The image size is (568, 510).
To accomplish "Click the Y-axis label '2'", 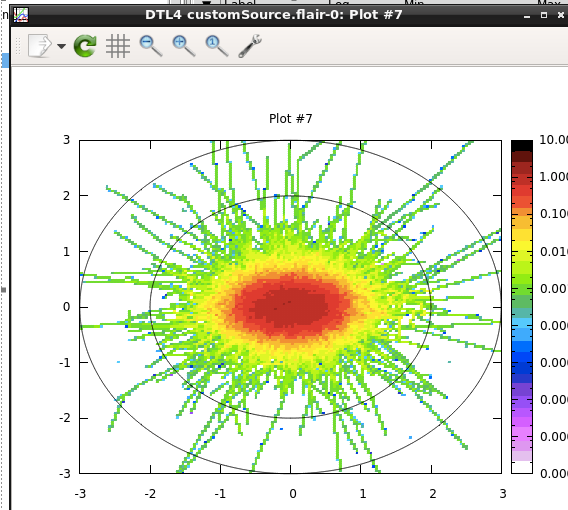I will tap(66, 196).
